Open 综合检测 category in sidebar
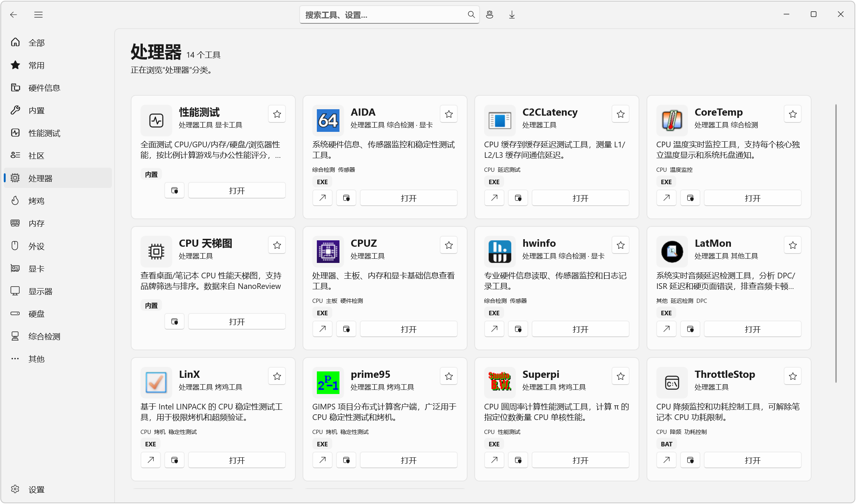This screenshot has width=856, height=504. coord(58,336)
